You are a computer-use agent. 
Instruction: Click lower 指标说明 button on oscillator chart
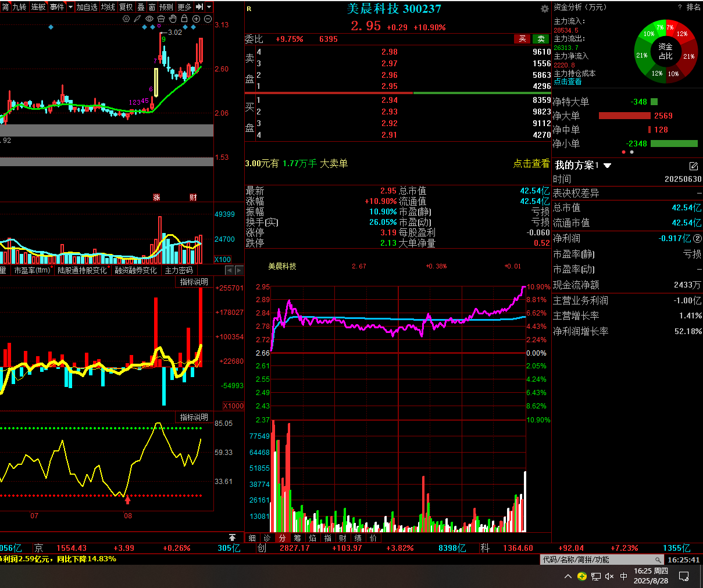point(194,417)
